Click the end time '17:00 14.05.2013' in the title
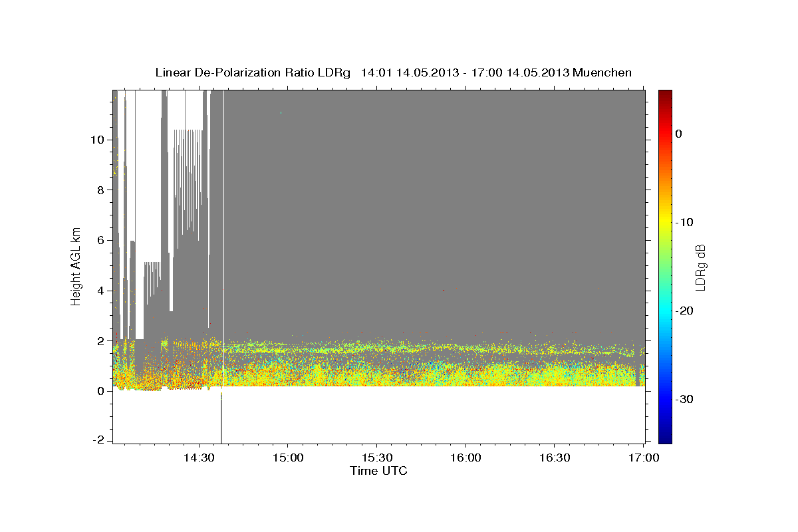The height and width of the screenshot is (532, 798). click(x=521, y=72)
